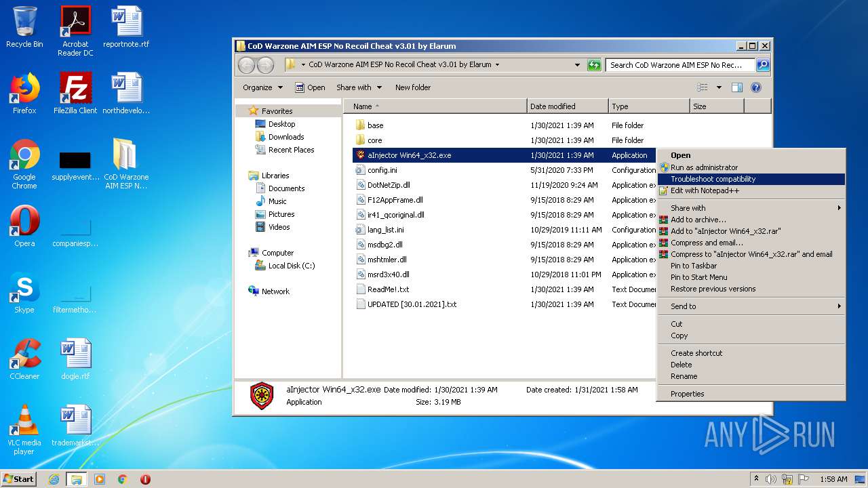Open CCleaner desktop shortcut
Viewport: 868px width, 488px height.
coord(24,359)
